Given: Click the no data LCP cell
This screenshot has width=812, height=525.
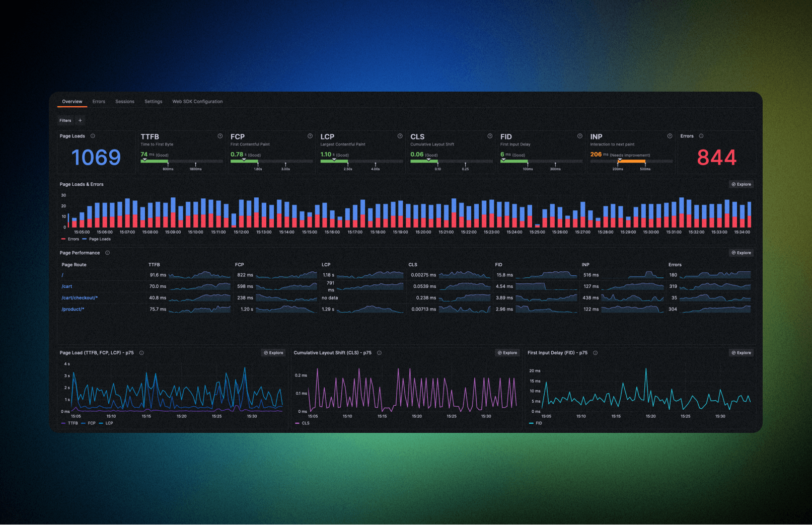Looking at the screenshot, I should [x=330, y=298].
